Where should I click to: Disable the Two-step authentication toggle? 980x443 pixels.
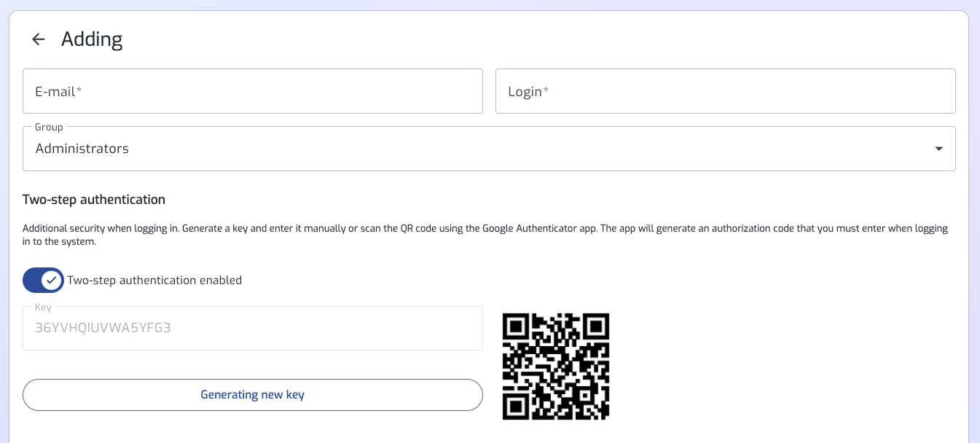coord(43,280)
